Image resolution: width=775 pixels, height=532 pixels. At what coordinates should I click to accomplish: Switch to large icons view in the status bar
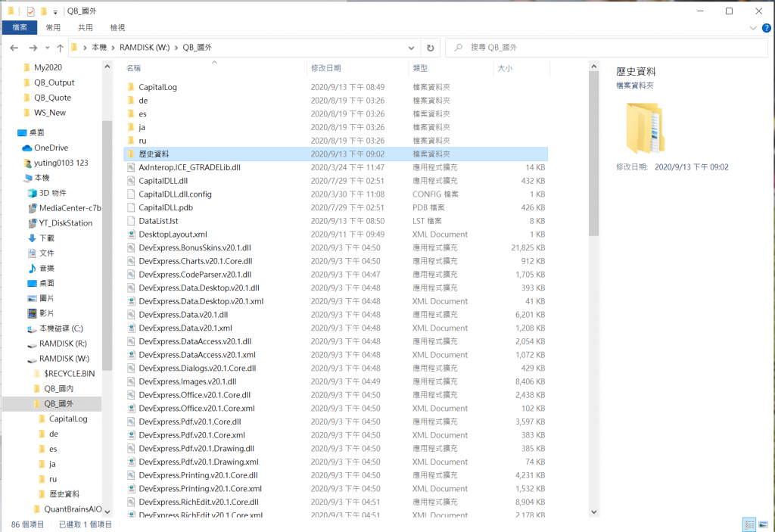tap(763, 524)
